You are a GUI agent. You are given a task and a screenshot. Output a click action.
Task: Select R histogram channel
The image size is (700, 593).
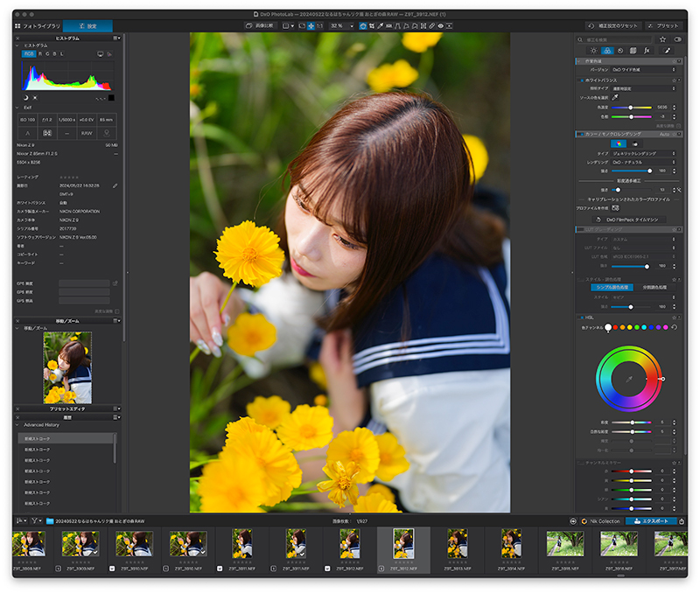click(x=40, y=53)
